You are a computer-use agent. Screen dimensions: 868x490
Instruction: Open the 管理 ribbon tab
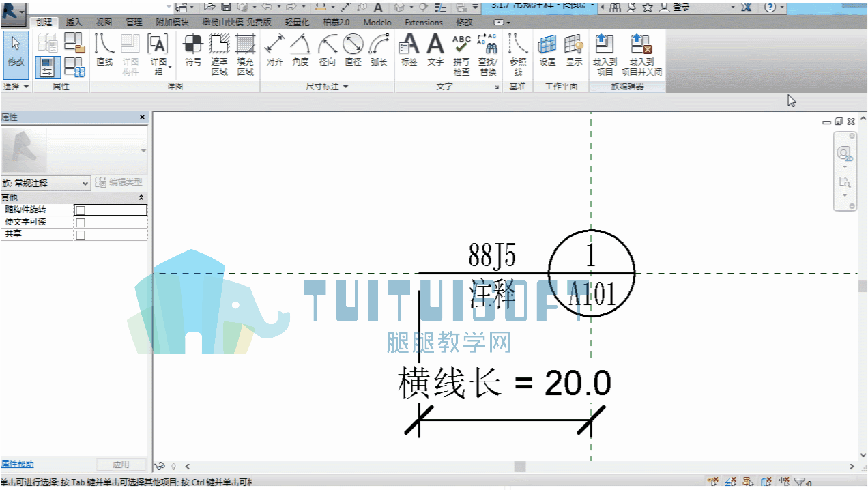(134, 23)
